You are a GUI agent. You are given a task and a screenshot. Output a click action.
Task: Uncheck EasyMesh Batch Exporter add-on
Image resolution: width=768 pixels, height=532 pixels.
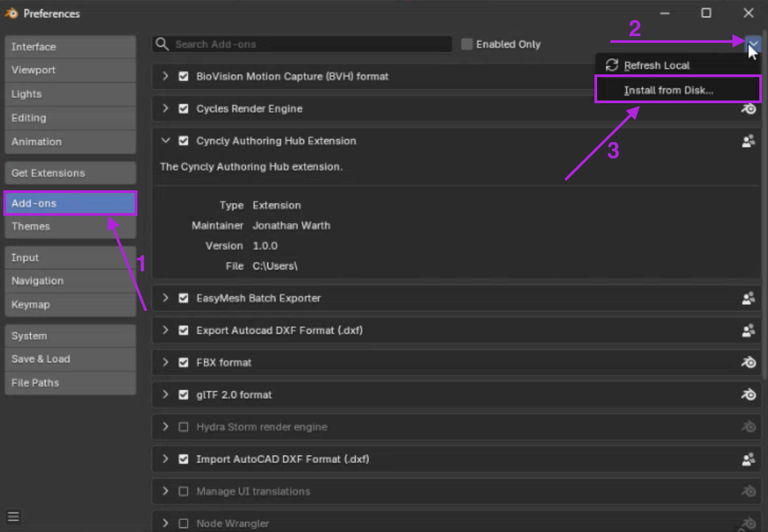(x=183, y=298)
